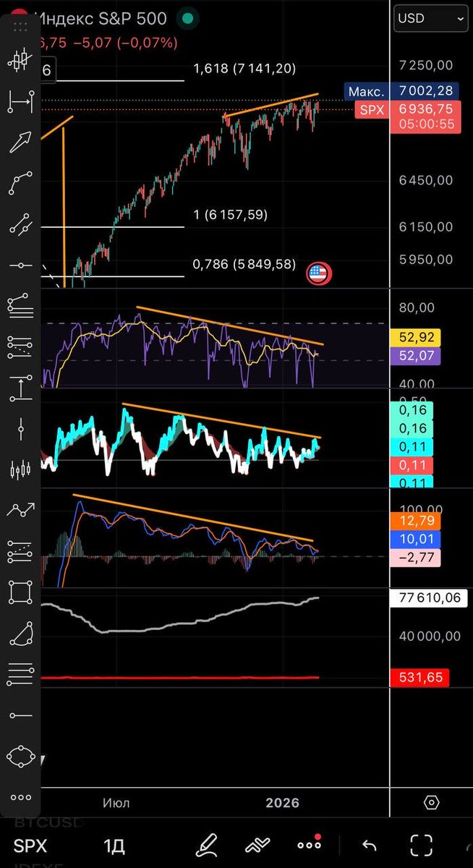473x868 pixels.
Task: Expand the collapsed legend showing 6
Action: tap(46, 70)
